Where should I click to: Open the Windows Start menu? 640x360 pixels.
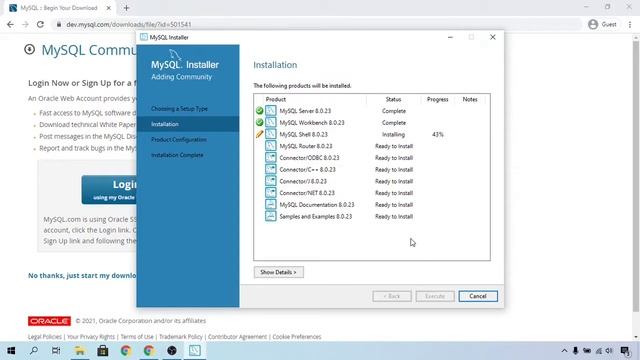(11, 351)
